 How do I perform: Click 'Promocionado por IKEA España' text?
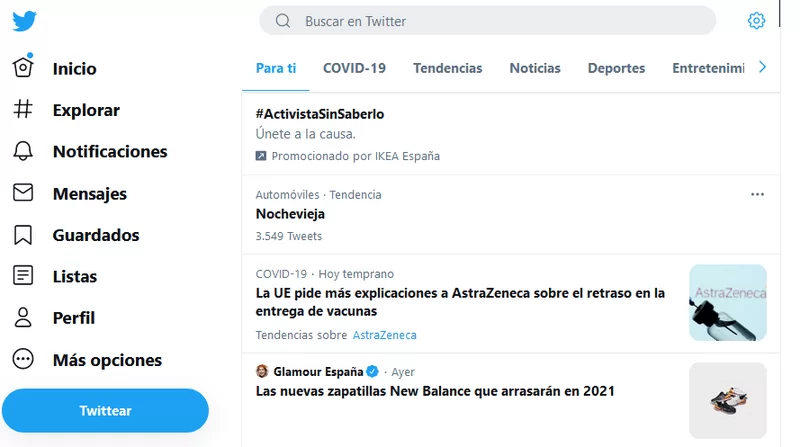point(356,156)
